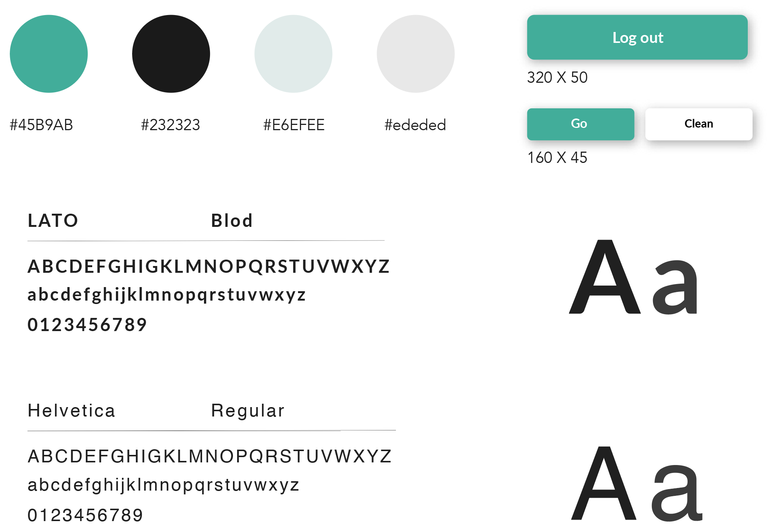Select the black color circle
Image resolution: width=770 pixels, height=532 pixels.
171,54
